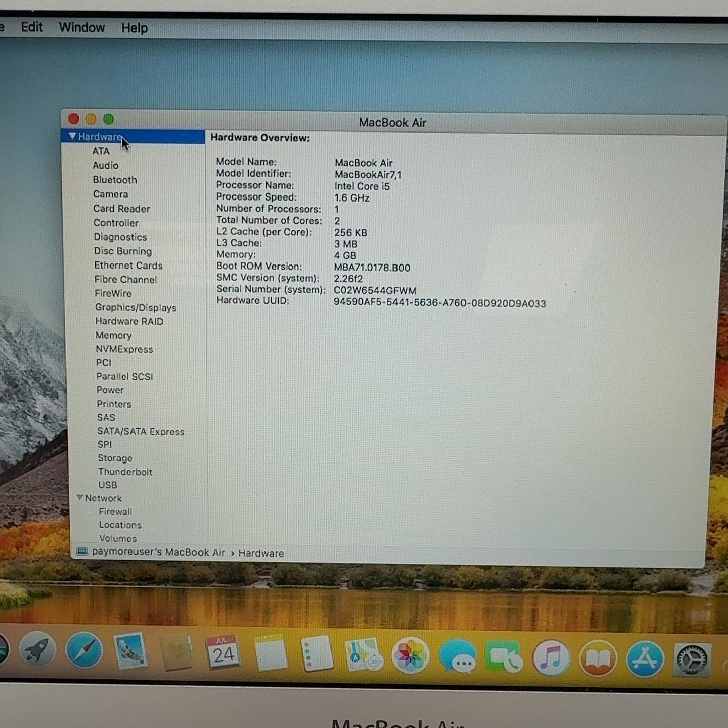Open the Help menu

tap(134, 28)
